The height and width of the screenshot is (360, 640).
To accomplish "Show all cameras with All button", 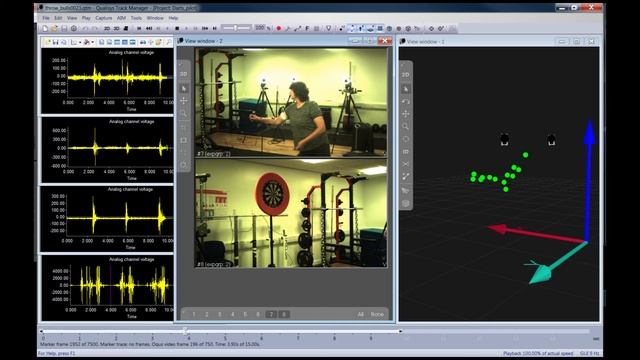I will coord(360,314).
